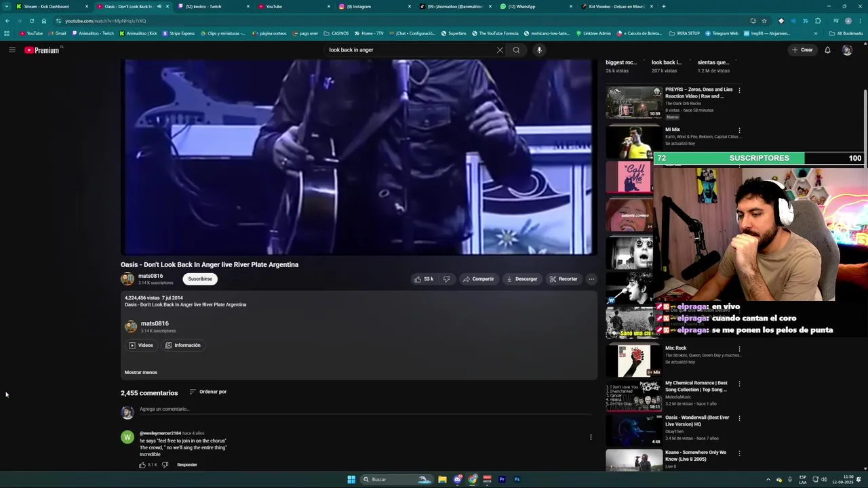Open options for Oasis Wonderwall suggestion
Image resolution: width=868 pixels, height=488 pixels.
click(739, 418)
